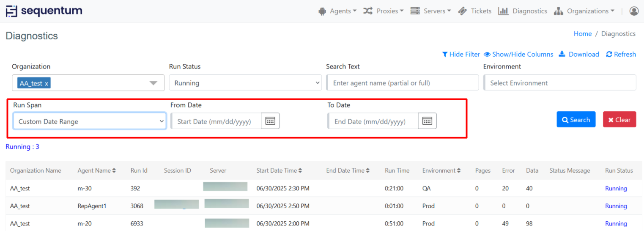Expand the Run Status dropdown
The image size is (644, 231).
coord(245,83)
